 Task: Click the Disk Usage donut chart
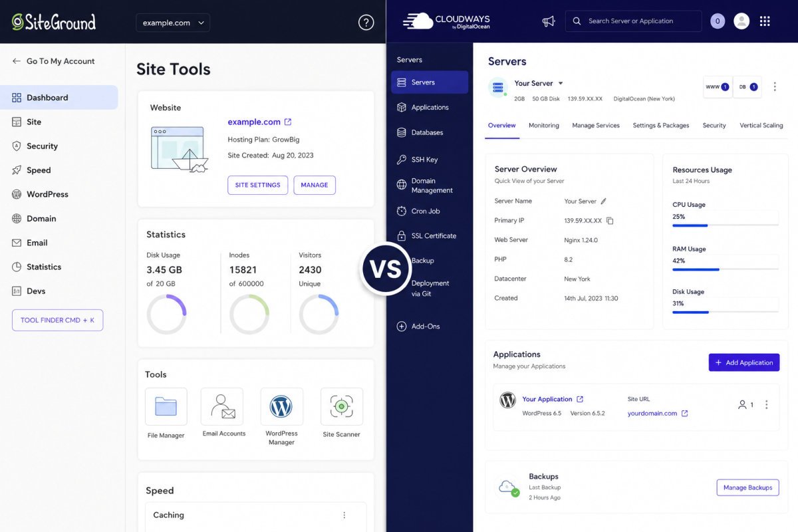(x=167, y=315)
